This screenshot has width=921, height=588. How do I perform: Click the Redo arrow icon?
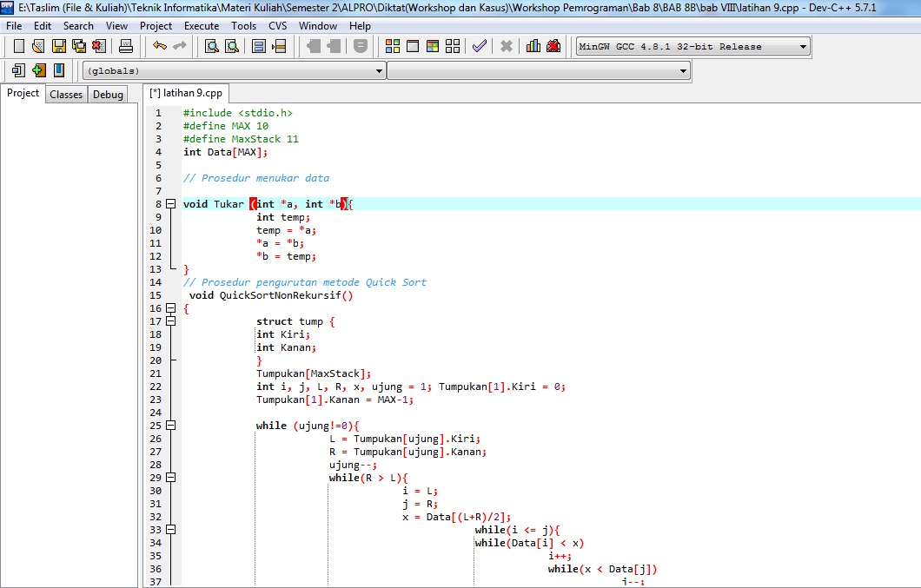(182, 46)
